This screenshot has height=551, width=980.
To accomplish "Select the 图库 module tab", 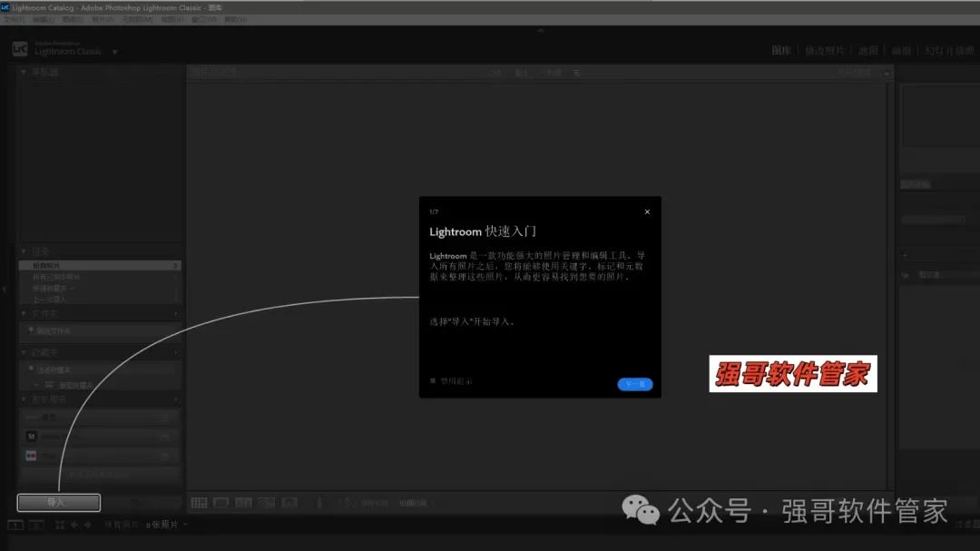I will (781, 51).
